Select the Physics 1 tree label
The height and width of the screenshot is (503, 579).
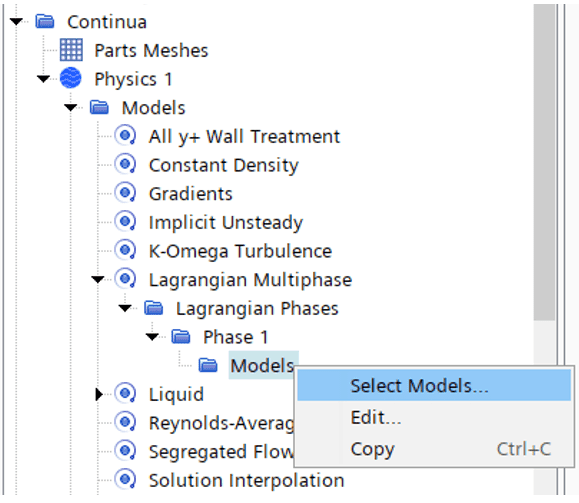[x=133, y=79]
